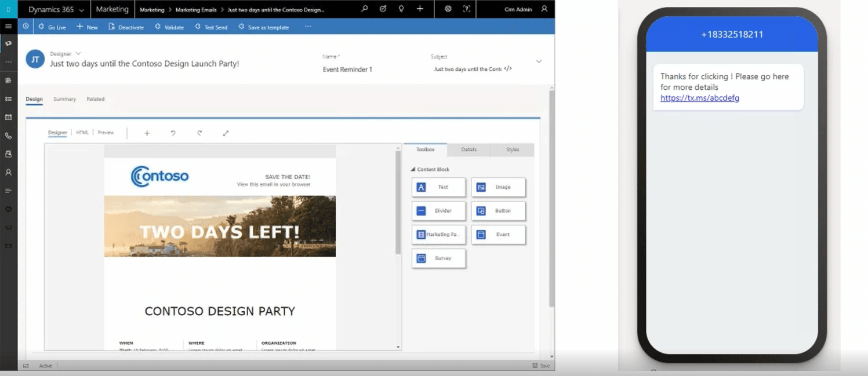Click the Two Days Left banner image
The height and width of the screenshot is (376, 868).
[220, 226]
